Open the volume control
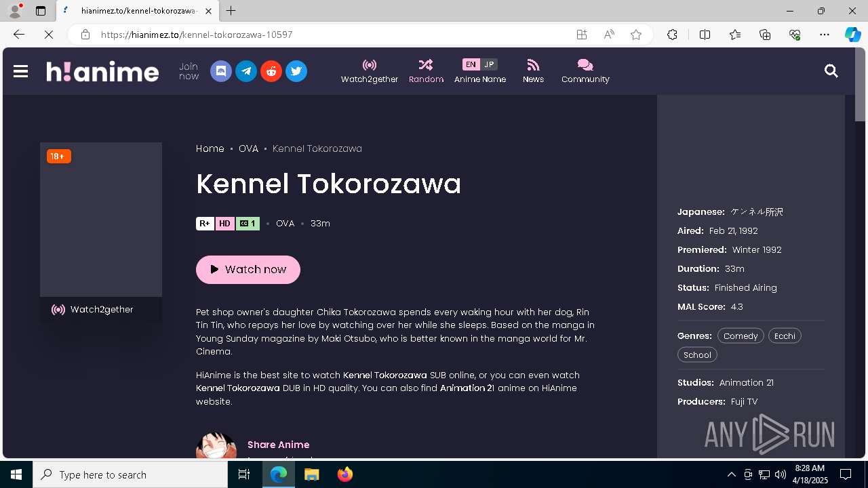This screenshot has height=488, width=868. tap(780, 474)
